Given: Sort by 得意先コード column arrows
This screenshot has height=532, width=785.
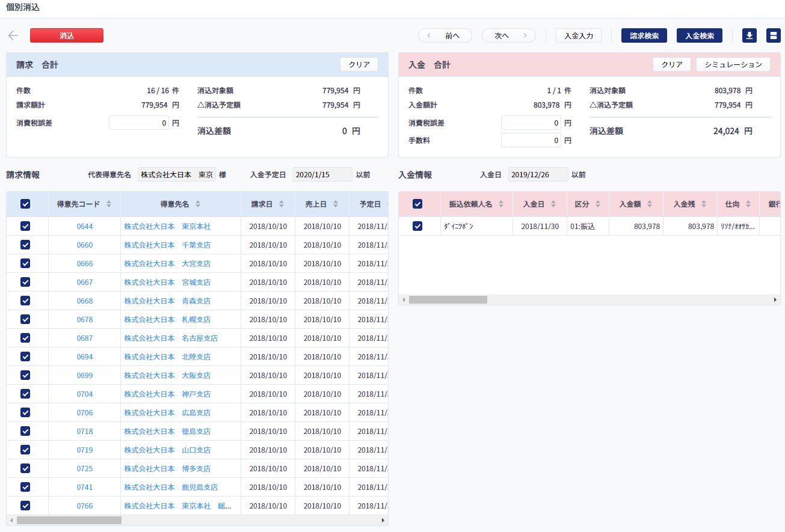Looking at the screenshot, I should pos(109,204).
